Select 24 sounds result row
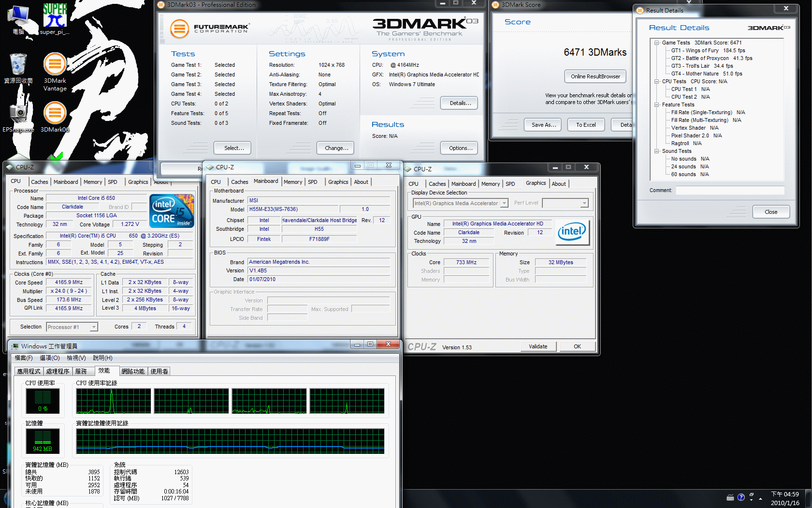 click(x=690, y=166)
